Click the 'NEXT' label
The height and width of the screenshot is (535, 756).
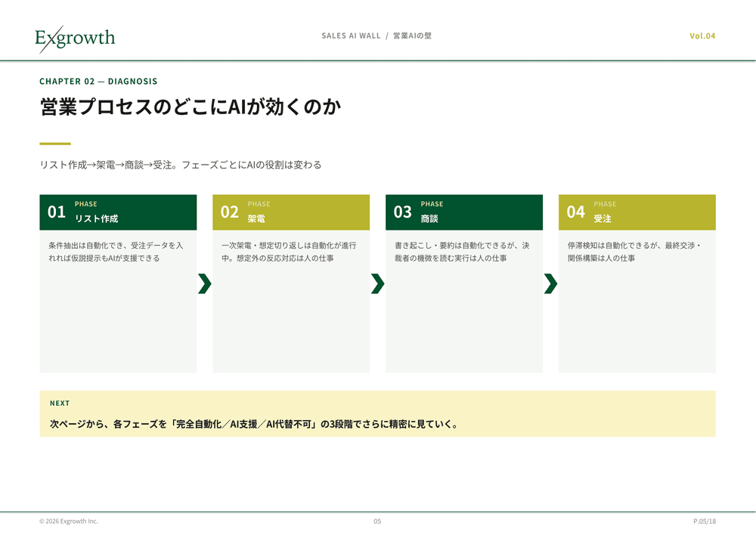(x=60, y=403)
